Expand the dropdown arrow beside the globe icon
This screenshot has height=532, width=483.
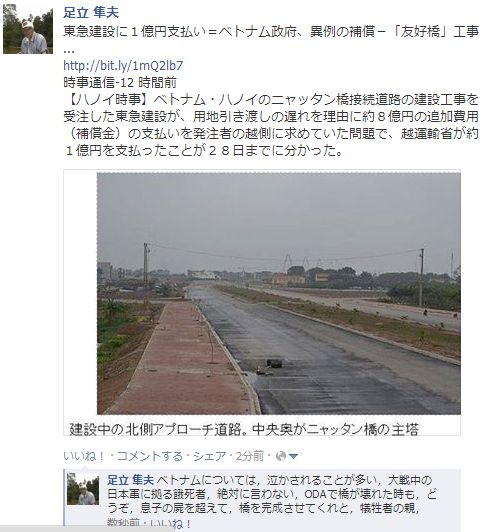coord(293,457)
